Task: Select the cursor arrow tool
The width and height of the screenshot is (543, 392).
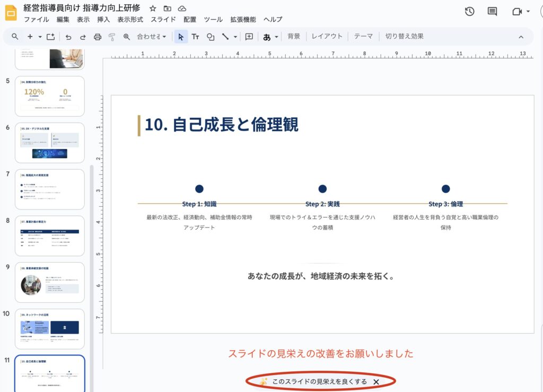Action: coord(181,37)
